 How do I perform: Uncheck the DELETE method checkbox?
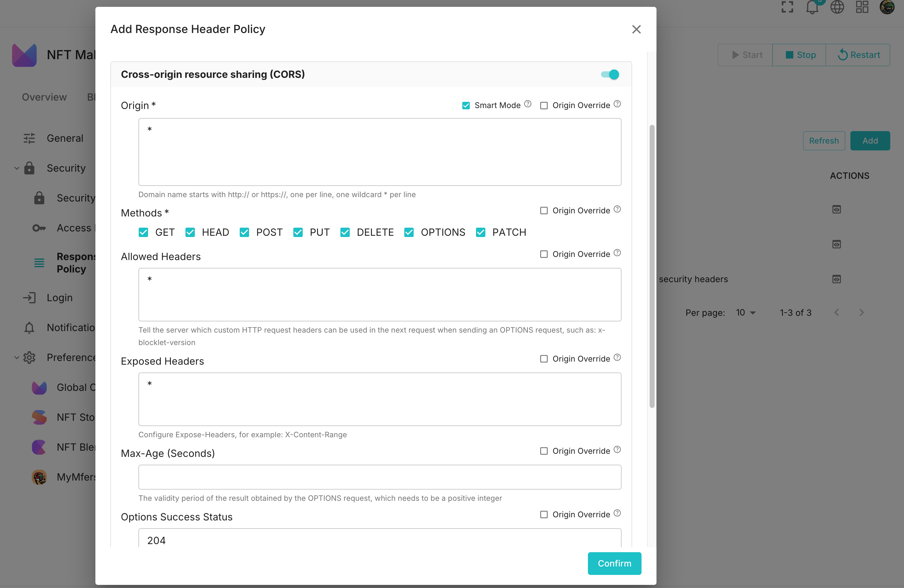coord(345,232)
